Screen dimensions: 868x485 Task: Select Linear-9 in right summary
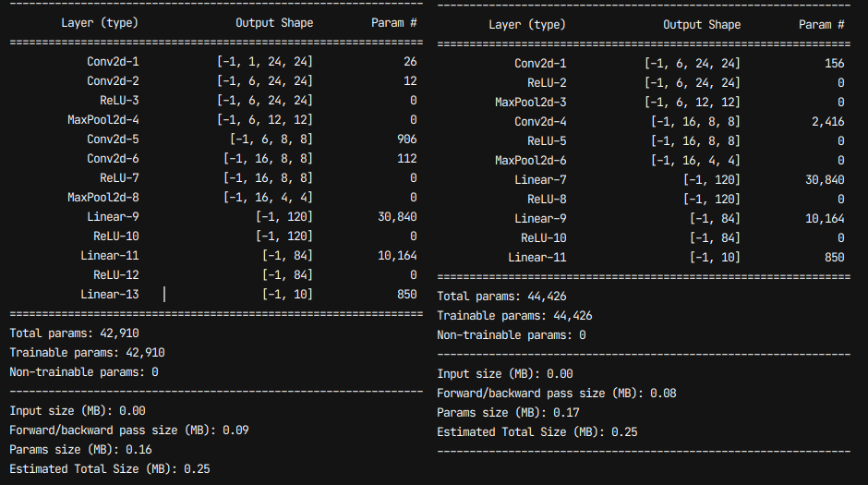coord(540,218)
